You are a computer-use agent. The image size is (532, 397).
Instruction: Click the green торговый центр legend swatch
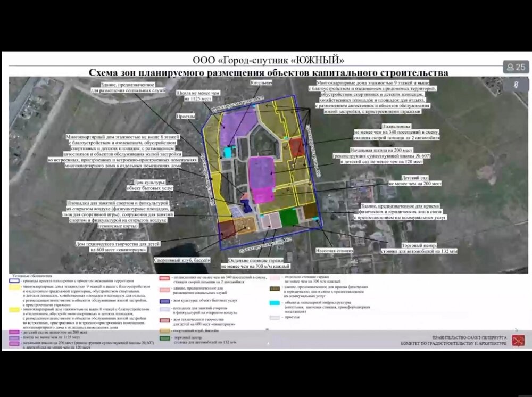point(164,338)
